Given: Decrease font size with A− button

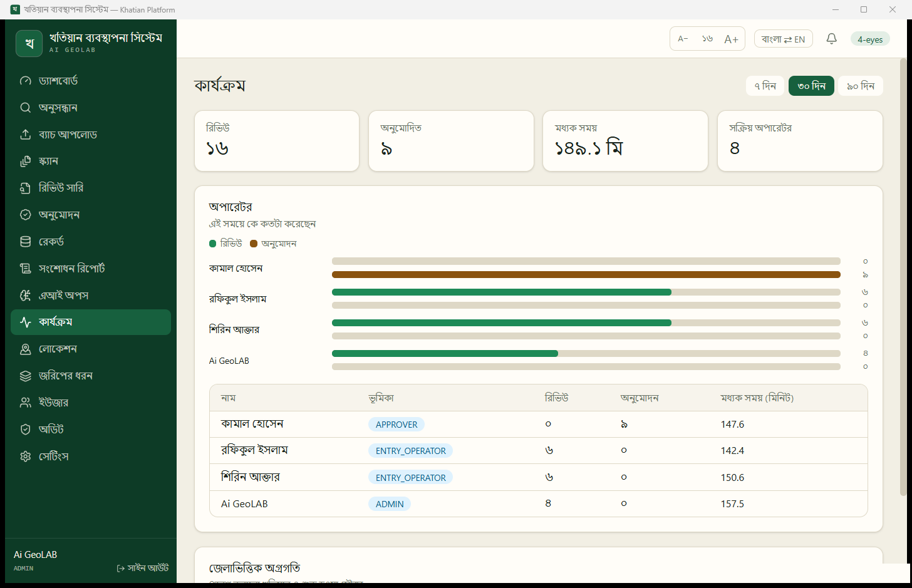Looking at the screenshot, I should point(683,39).
